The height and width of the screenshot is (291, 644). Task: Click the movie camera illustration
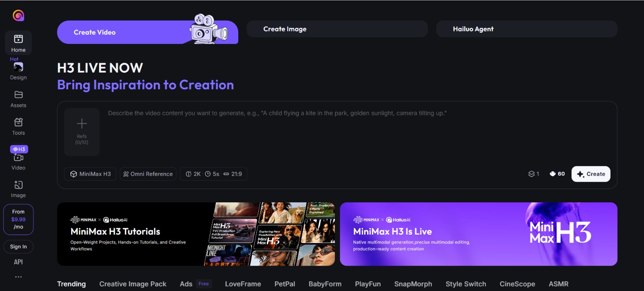pos(209,29)
